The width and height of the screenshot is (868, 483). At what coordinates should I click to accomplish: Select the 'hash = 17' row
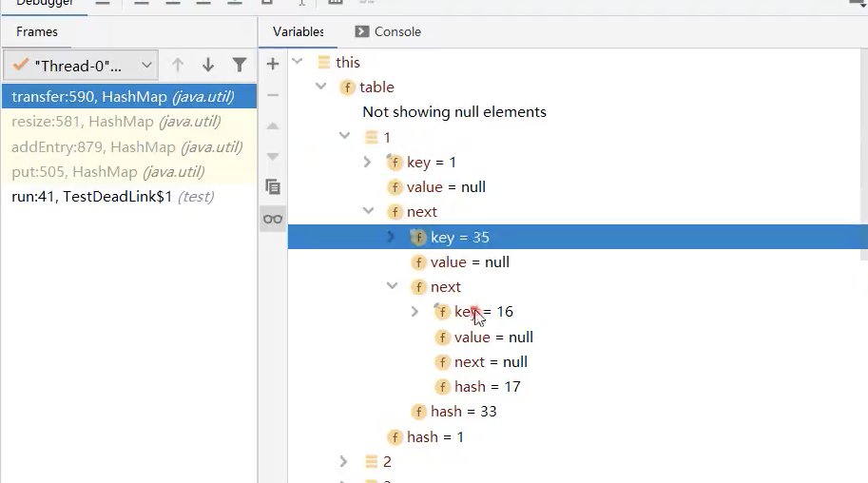click(x=574, y=387)
